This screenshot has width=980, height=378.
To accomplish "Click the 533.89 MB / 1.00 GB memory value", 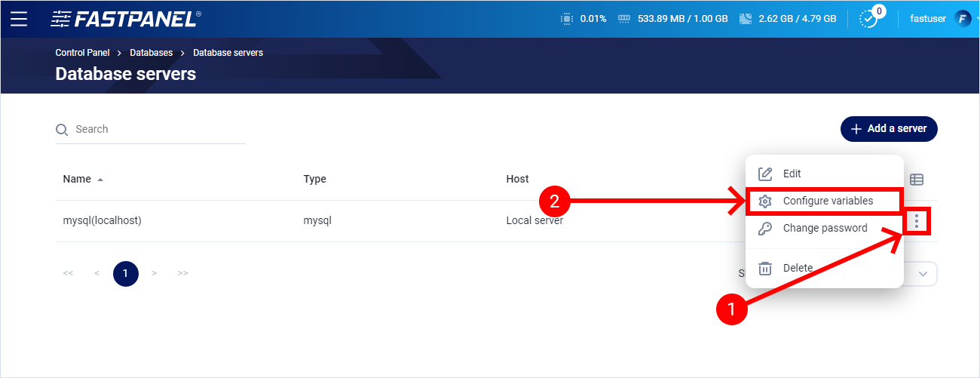I will 683,19.
